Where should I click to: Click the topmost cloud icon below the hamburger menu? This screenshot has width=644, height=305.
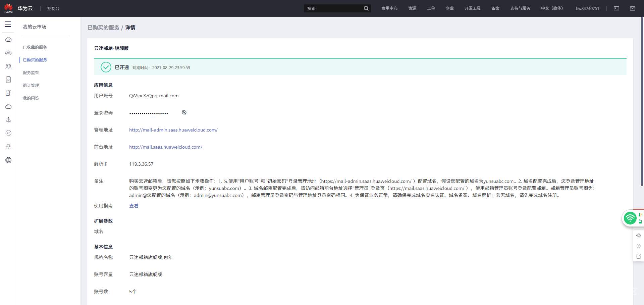pyautogui.click(x=8, y=40)
